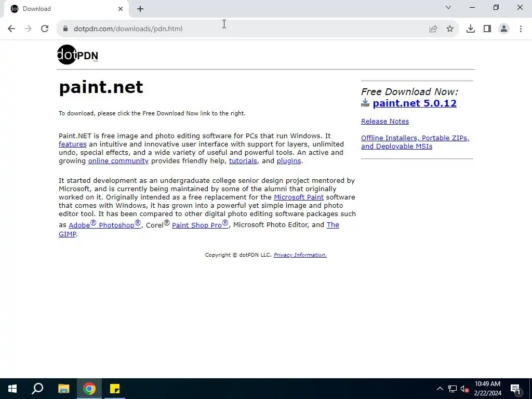This screenshot has width=532, height=399.
Task: Click the browser forward arrow
Action: [x=28, y=29]
